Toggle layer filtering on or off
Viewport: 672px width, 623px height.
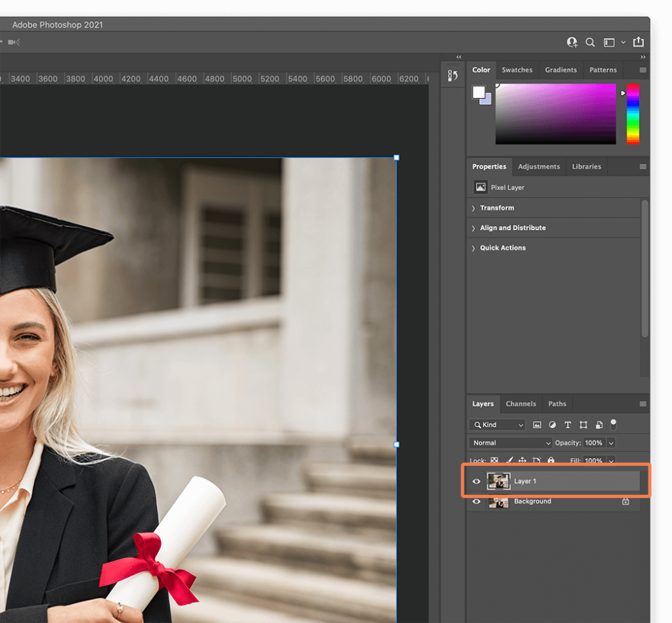(614, 425)
